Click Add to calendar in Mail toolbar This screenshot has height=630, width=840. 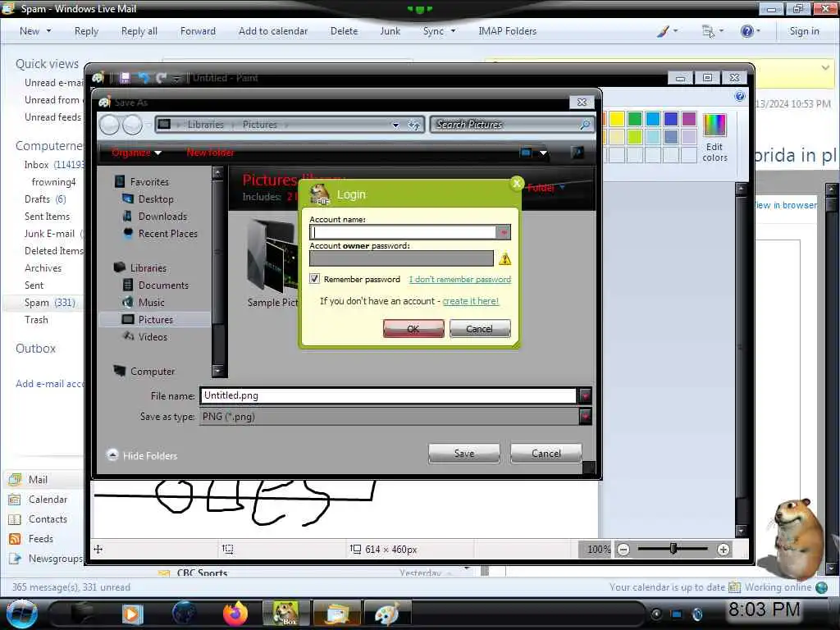(273, 31)
